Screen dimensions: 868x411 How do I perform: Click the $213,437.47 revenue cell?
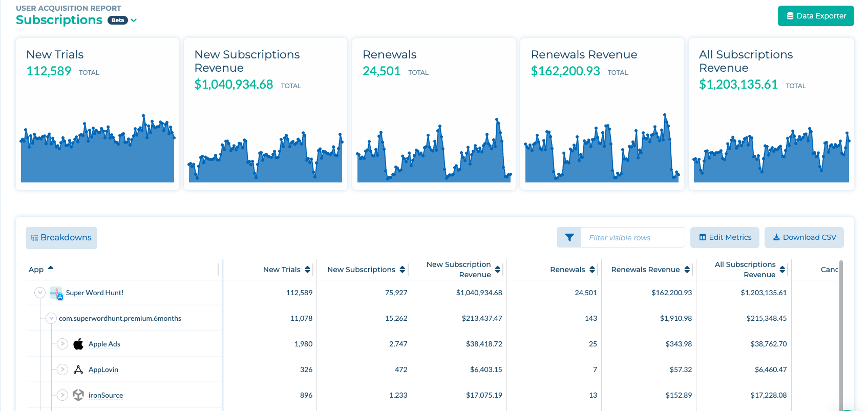click(x=482, y=318)
